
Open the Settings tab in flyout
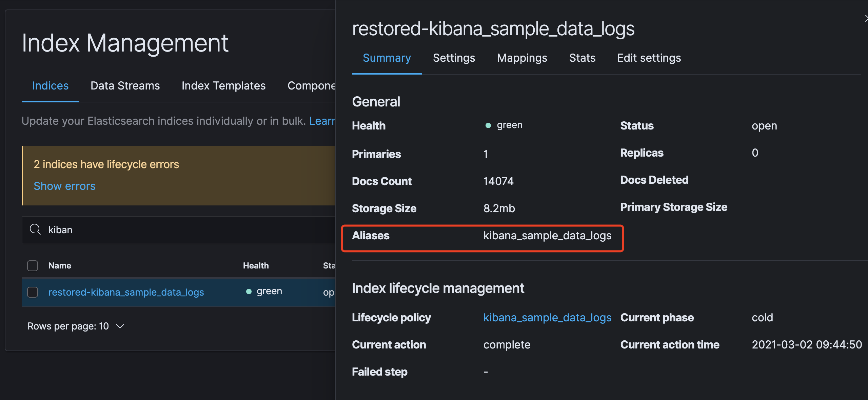(454, 58)
